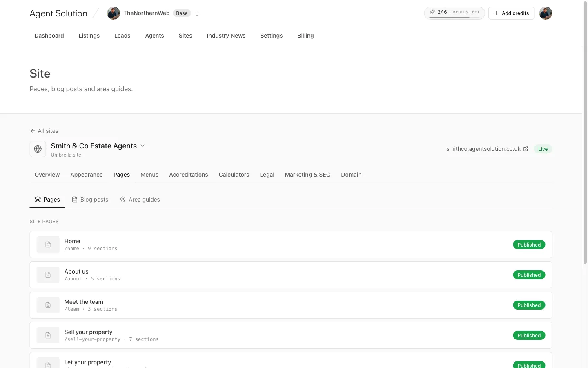588x368 pixels.
Task: Click the credits left progress bar
Action: (x=454, y=17)
